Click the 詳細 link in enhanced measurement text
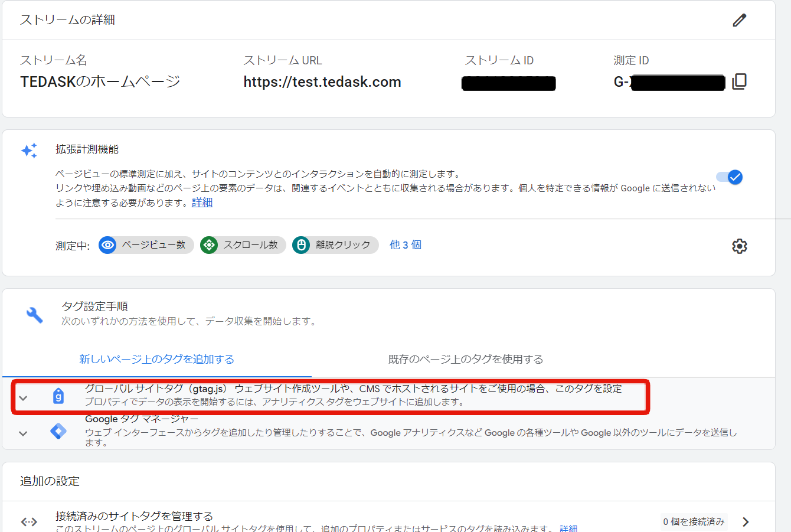Image resolution: width=791 pixels, height=532 pixels. [202, 203]
